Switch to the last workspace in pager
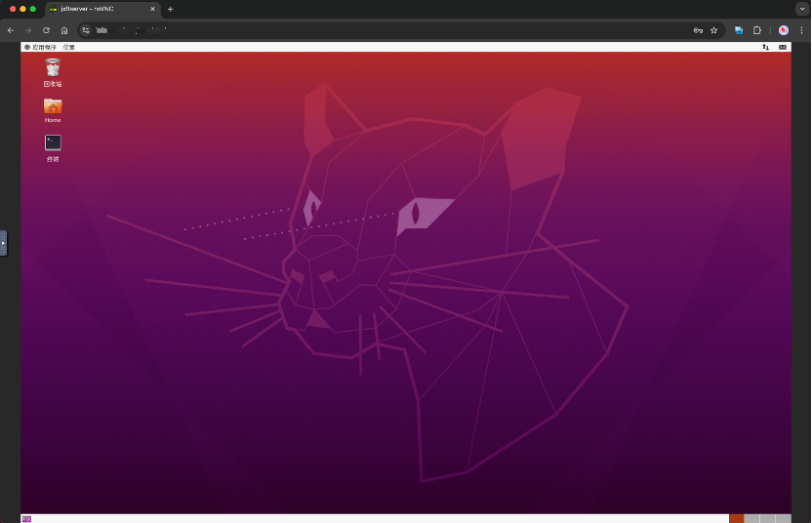 click(784, 518)
